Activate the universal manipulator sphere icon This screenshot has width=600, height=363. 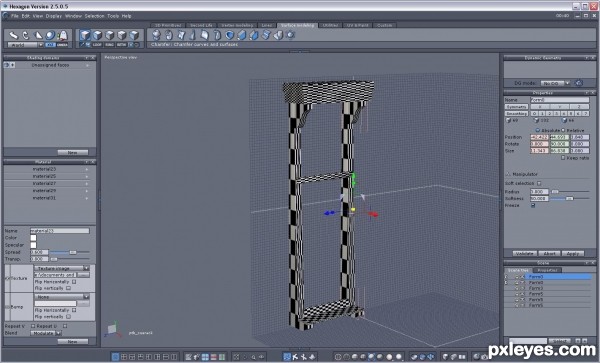(x=50, y=35)
